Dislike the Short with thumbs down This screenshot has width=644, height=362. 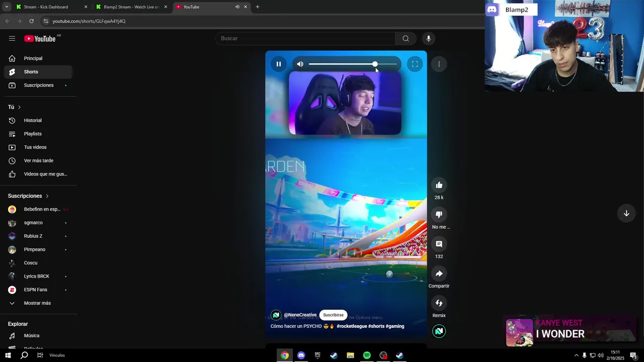pos(439,215)
